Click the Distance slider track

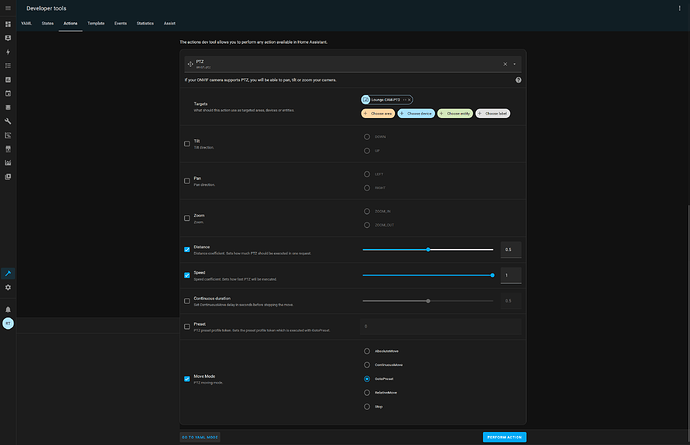click(x=427, y=249)
